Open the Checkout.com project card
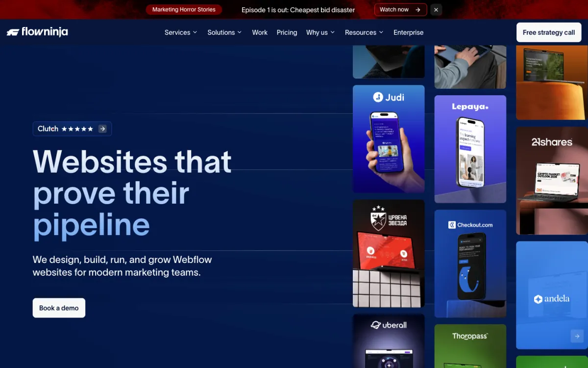Screen dimensions: 588x368 [x=470, y=263]
